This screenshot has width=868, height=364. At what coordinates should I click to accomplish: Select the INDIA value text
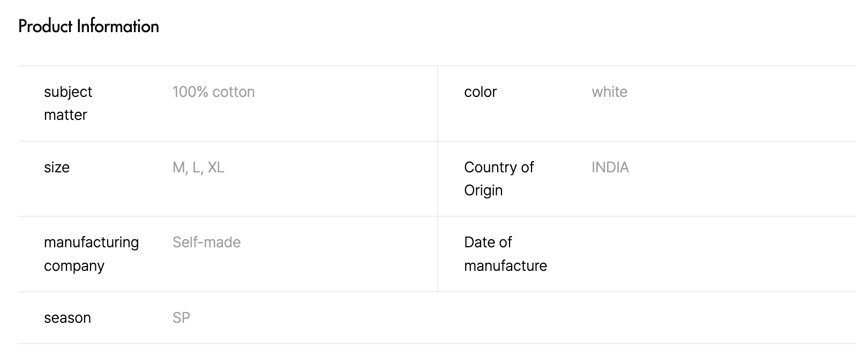(x=610, y=168)
